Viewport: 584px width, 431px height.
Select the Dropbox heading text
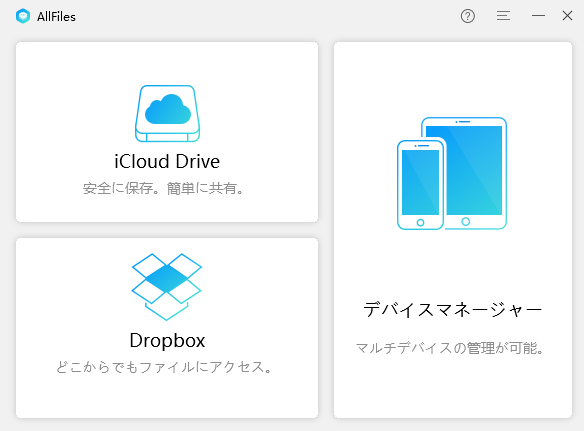[167, 340]
